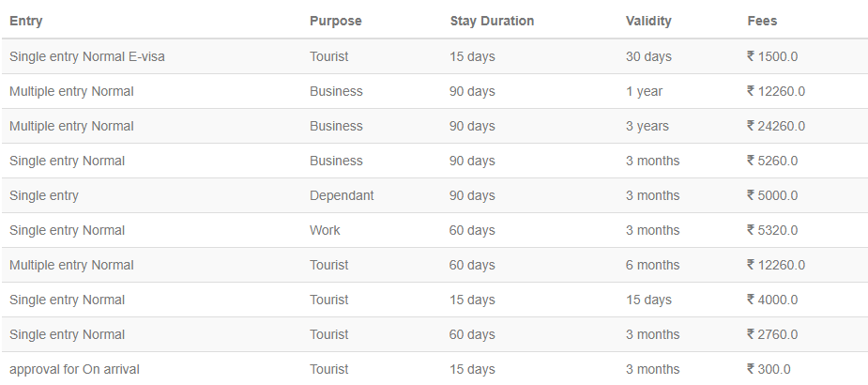868x385 pixels.
Task: Click the Work purpose cell
Action: 325,230
